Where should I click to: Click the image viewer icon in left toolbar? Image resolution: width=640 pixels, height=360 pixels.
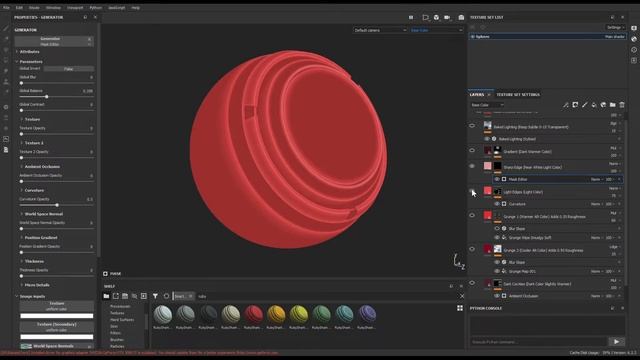pyautogui.click(x=6, y=139)
